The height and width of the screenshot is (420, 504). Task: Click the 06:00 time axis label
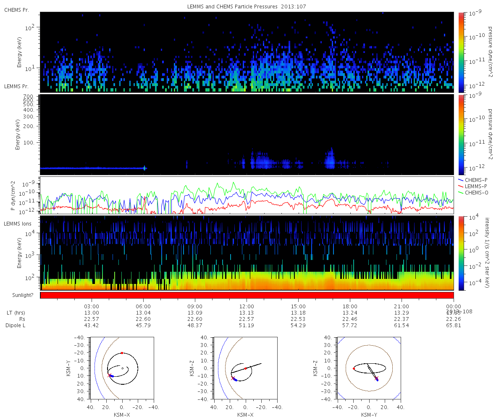(143, 307)
